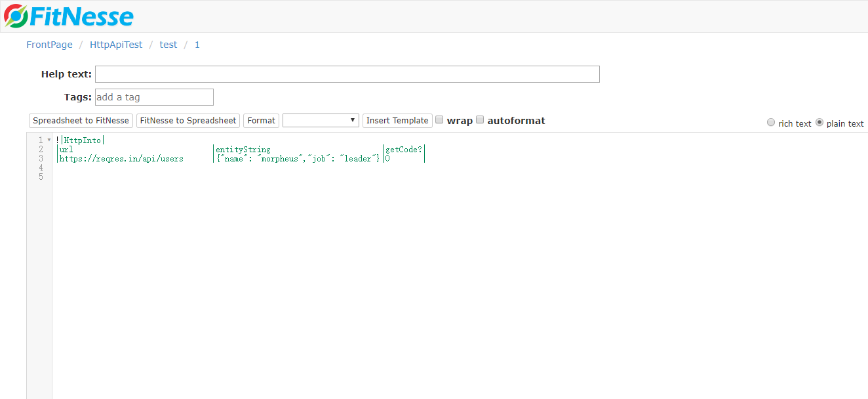Click Insert Template button

coord(397,121)
